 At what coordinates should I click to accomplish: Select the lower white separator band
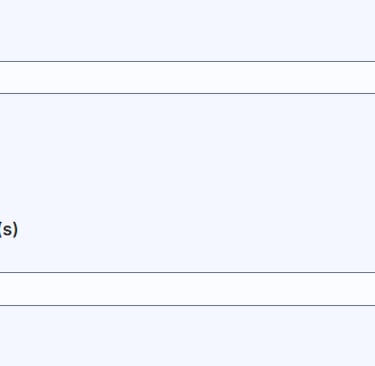187,289
